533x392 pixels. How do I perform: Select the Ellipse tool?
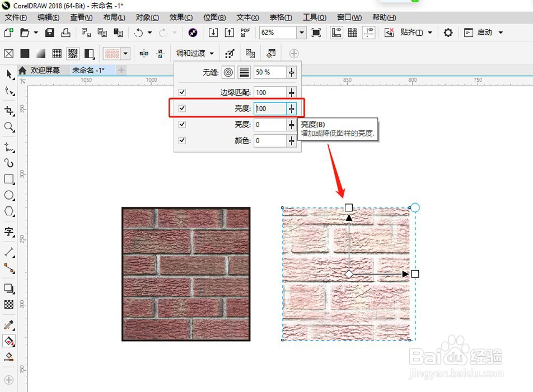point(9,196)
